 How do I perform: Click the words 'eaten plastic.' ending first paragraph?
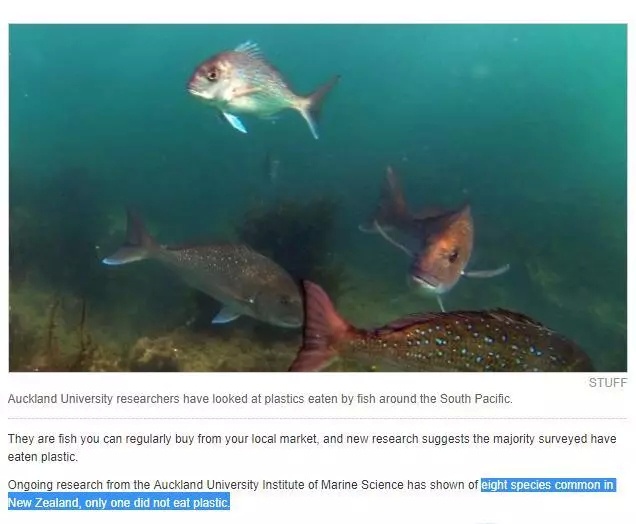[43, 457]
